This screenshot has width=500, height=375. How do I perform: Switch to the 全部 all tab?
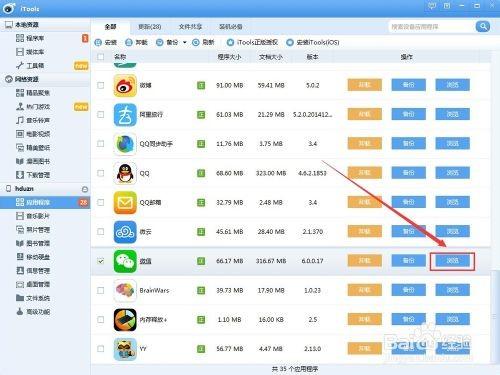tap(110, 26)
